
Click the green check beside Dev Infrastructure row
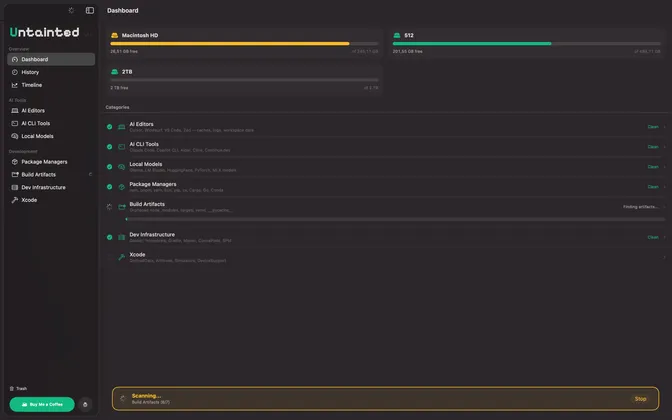point(109,237)
